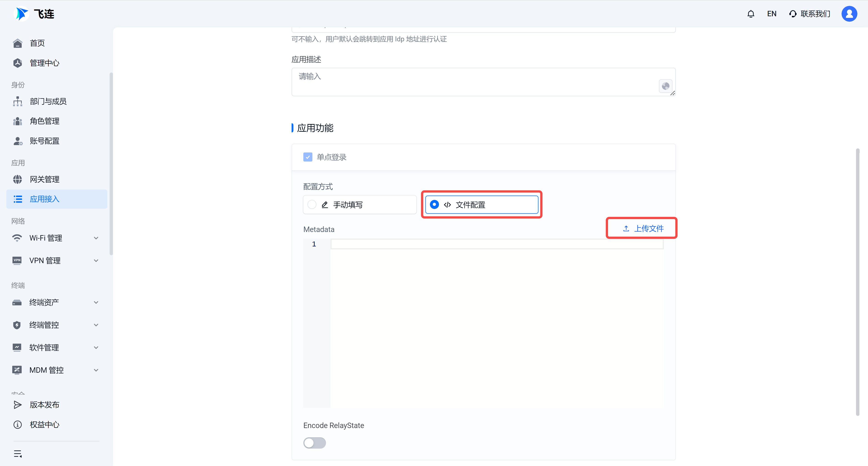This screenshot has width=868, height=466.
Task: Select 应用接入 sidebar item
Action: 57,199
